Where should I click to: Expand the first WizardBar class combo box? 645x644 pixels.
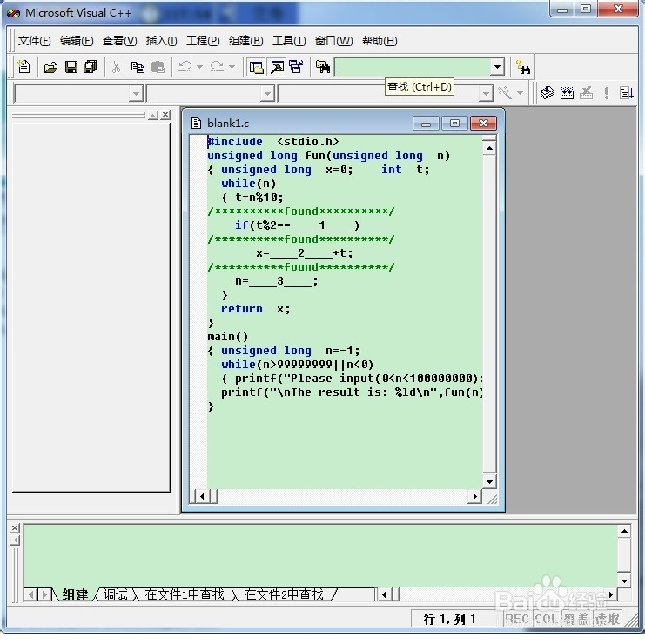(x=136, y=94)
